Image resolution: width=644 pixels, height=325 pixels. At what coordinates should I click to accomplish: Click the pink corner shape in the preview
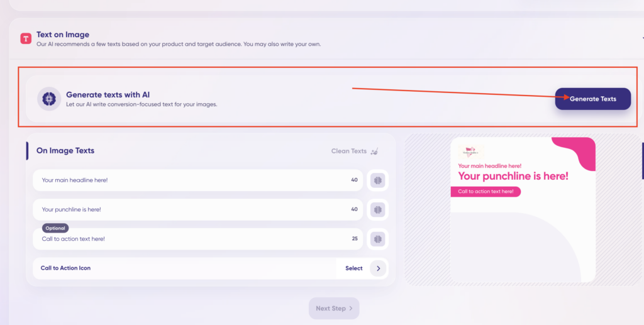[x=577, y=153]
